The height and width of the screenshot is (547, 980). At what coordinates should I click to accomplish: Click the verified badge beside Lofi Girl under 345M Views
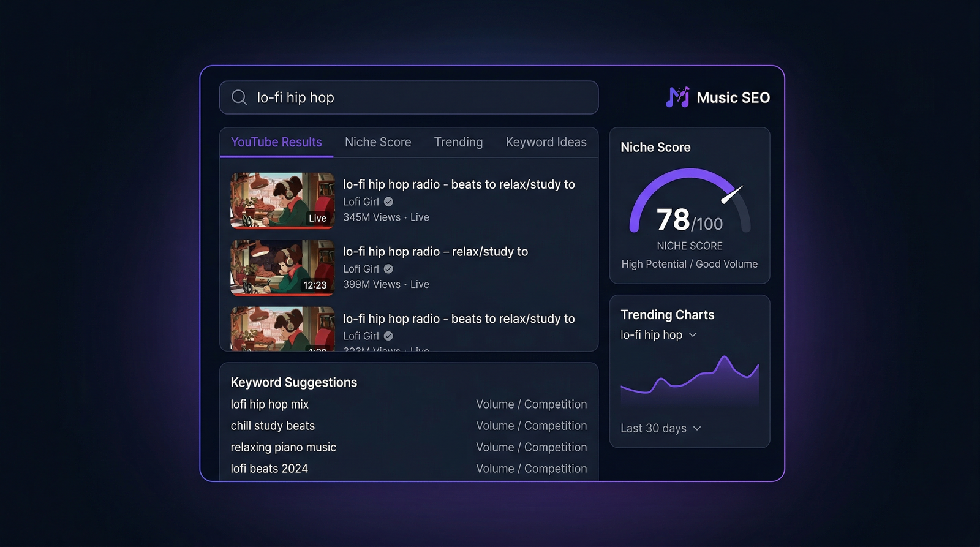[x=388, y=202]
